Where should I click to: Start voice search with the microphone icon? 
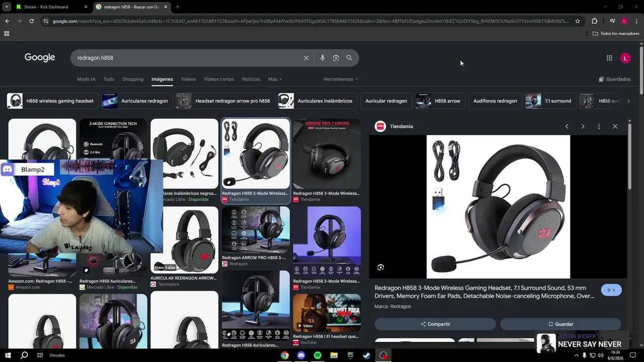(323, 58)
